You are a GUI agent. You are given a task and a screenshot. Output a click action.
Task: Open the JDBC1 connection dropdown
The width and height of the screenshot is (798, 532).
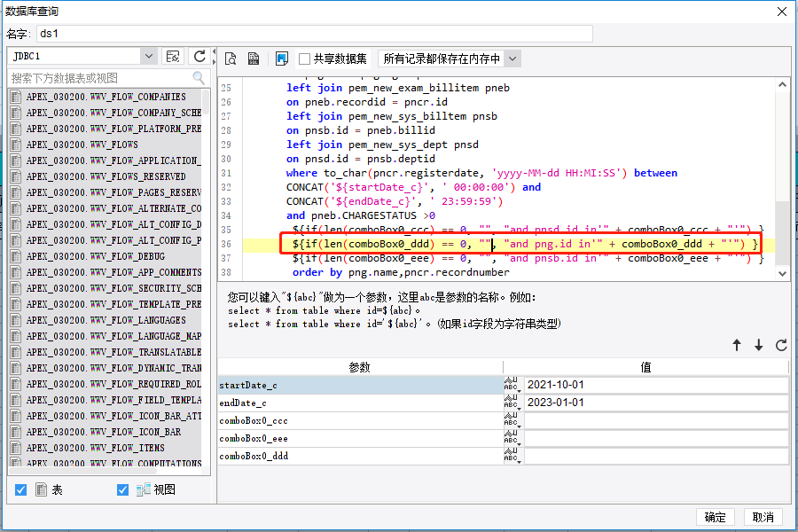coord(149,56)
